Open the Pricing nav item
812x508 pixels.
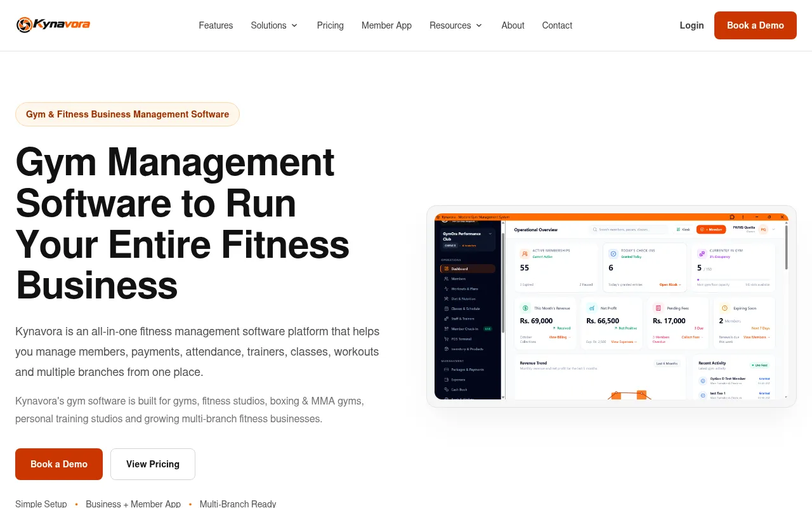pyautogui.click(x=331, y=25)
